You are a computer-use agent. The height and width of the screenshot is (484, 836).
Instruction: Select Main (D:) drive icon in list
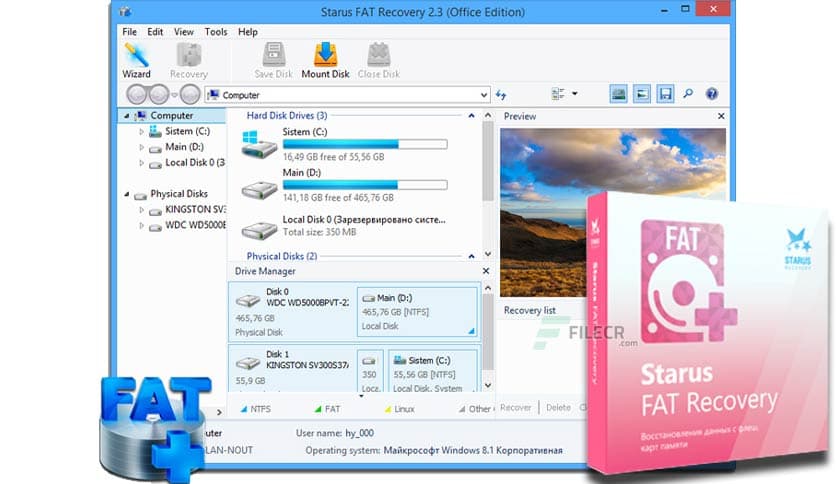(x=259, y=189)
